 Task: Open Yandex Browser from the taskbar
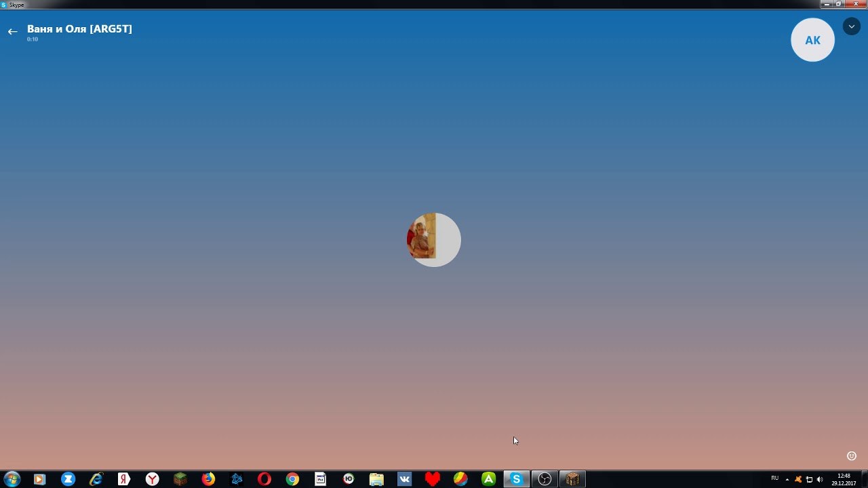click(153, 479)
